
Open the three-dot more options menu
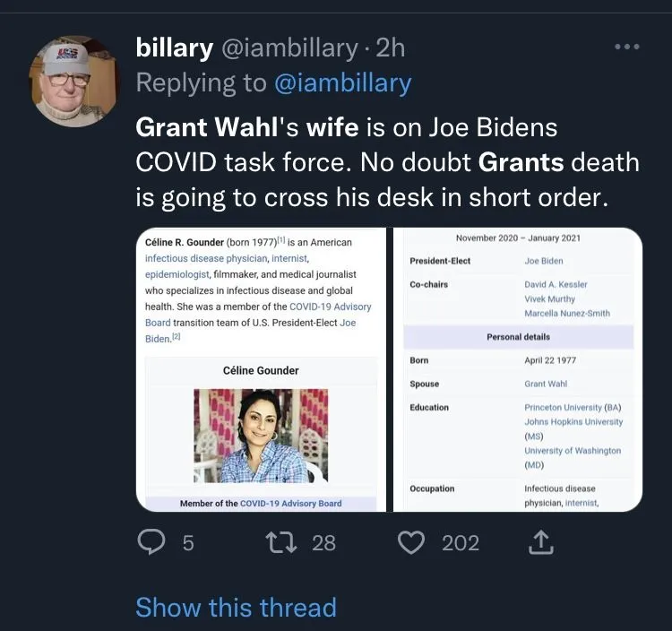(627, 47)
